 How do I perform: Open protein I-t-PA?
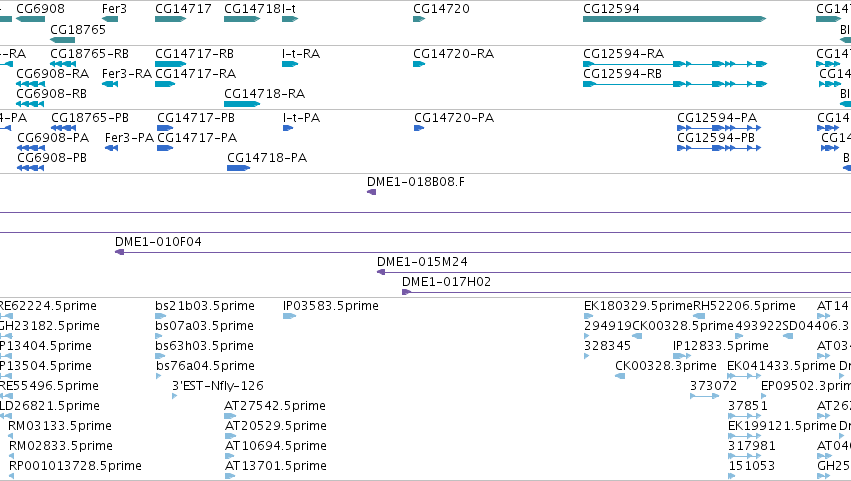tap(301, 118)
